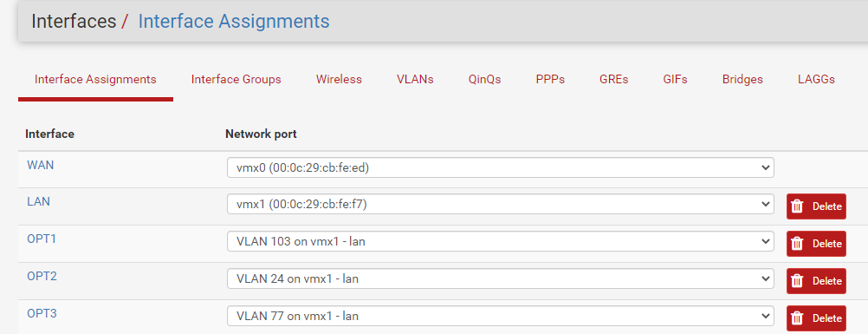Open the OPT3 interface link
Image resolution: width=868 pixels, height=334 pixels.
click(x=42, y=313)
